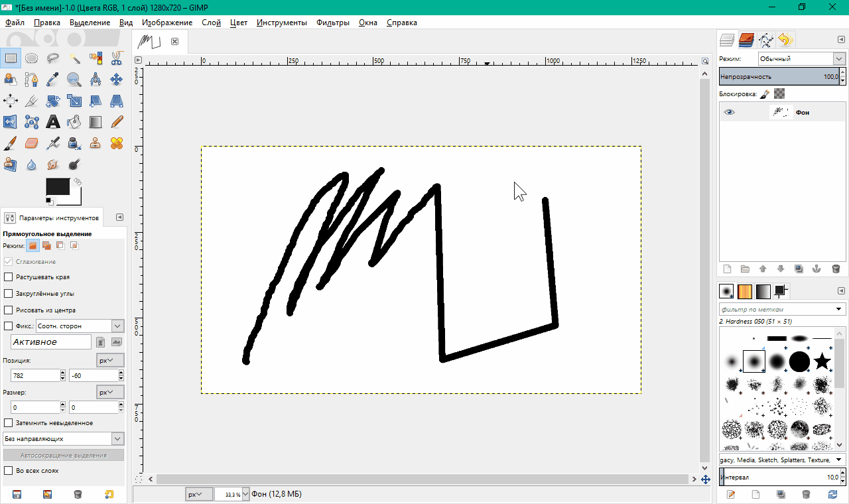Check the Затемнить невыделенное option
The image size is (849, 504).
tap(9, 423)
